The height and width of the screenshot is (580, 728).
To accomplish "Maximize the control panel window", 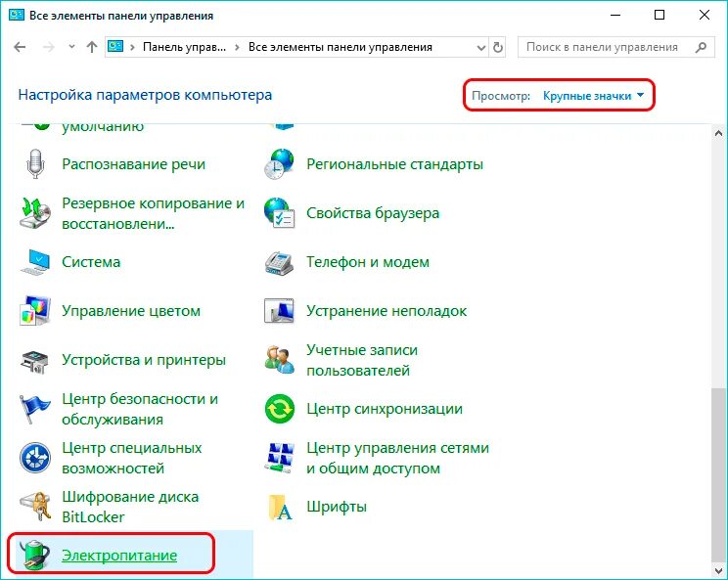I will 660,16.
